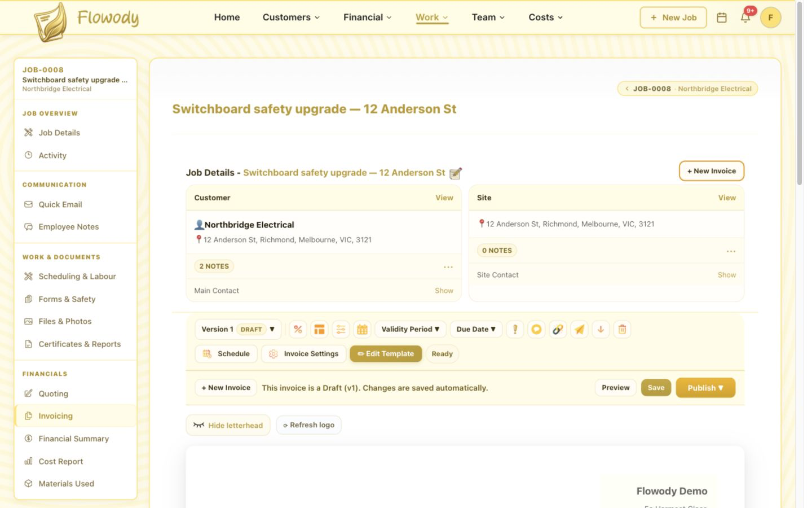
Task: Click the Preview button
Action: point(615,388)
